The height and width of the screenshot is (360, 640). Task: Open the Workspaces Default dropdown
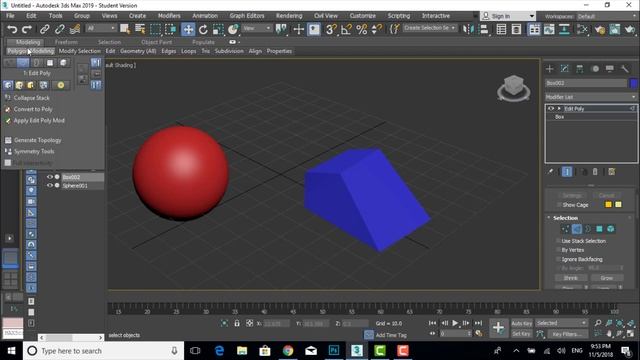pyautogui.click(x=606, y=16)
